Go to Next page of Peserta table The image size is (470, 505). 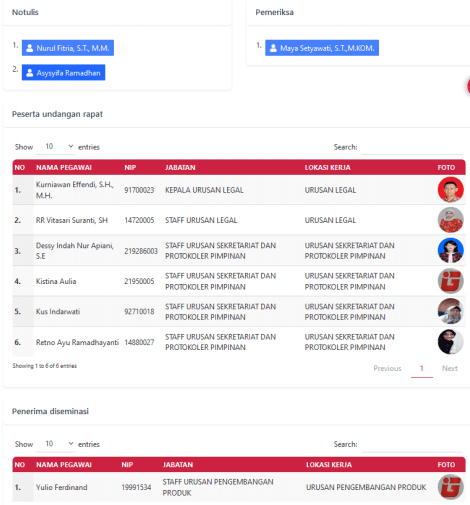pos(450,368)
